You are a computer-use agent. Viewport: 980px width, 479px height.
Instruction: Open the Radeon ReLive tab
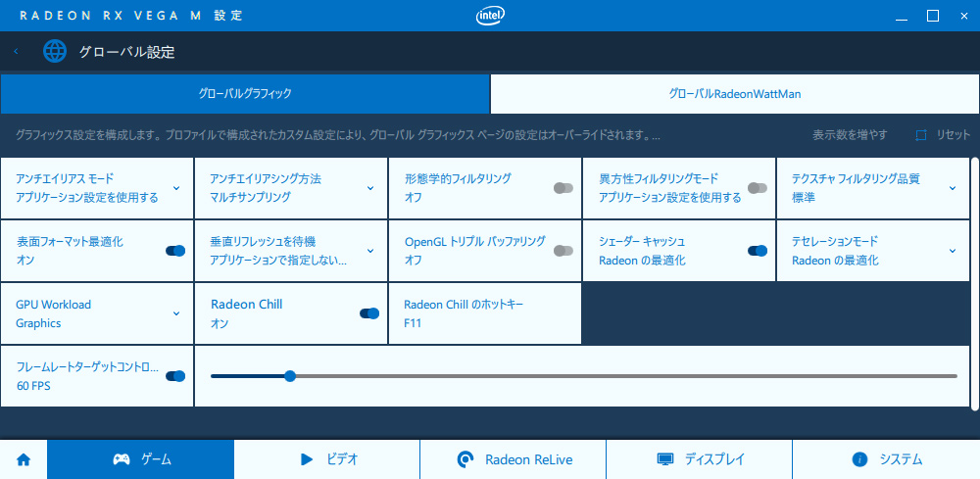click(x=513, y=459)
